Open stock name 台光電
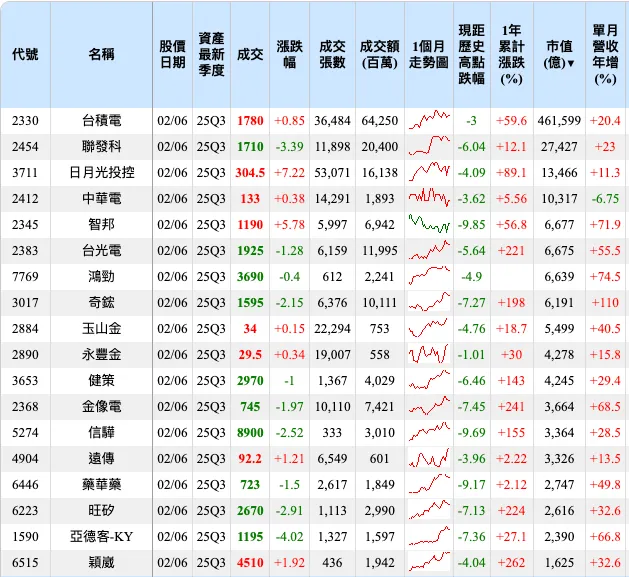 click(101, 250)
